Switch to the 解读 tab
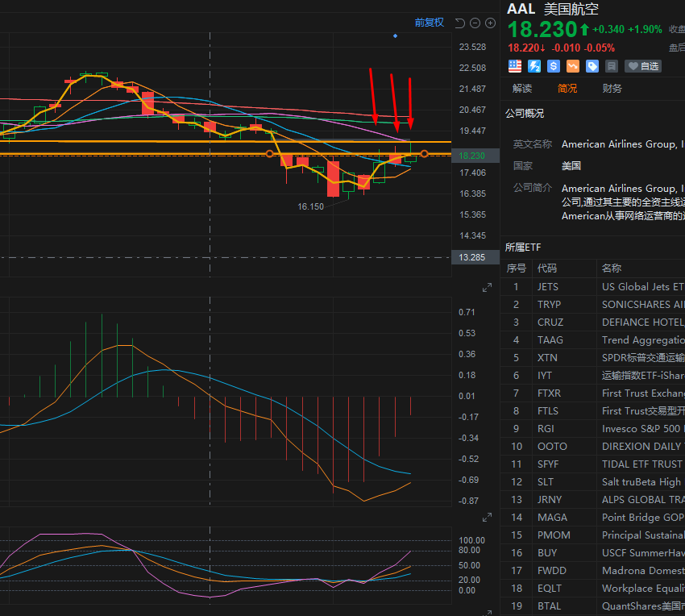Image resolution: width=685 pixels, height=616 pixels. tap(522, 89)
